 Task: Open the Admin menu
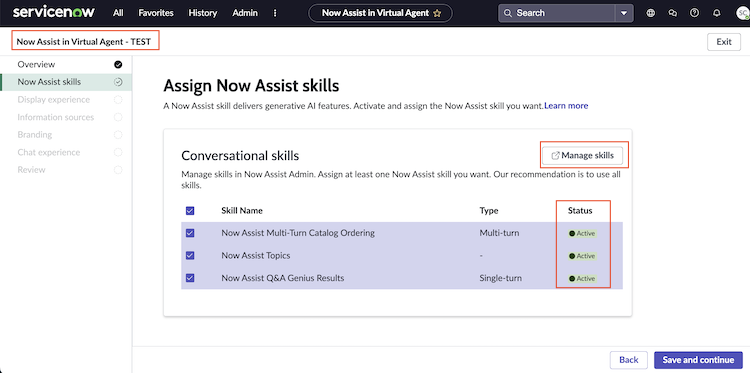point(245,13)
